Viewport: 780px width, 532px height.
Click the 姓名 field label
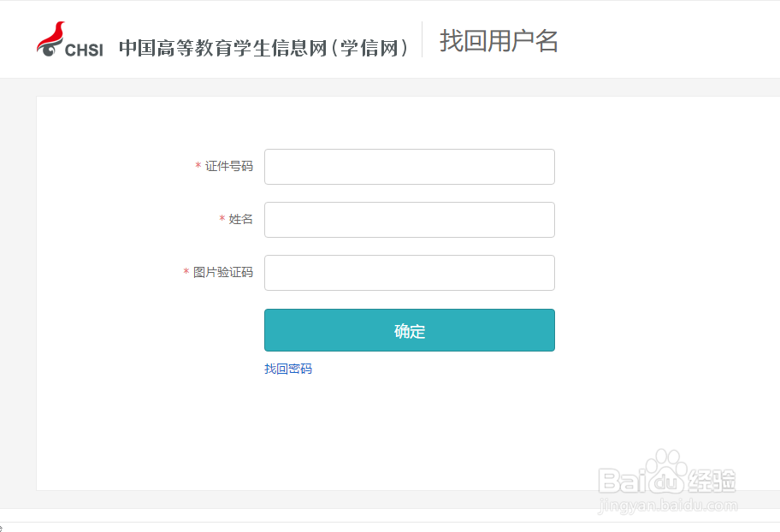[x=243, y=220]
